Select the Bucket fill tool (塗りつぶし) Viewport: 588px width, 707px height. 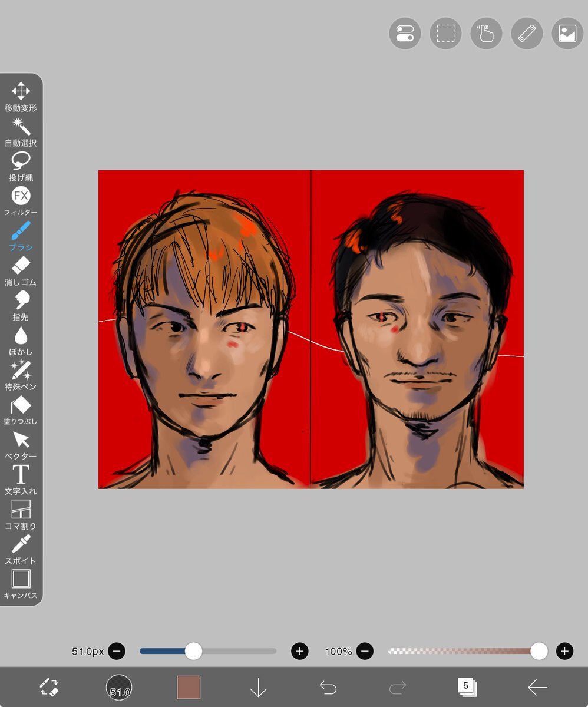(21, 409)
